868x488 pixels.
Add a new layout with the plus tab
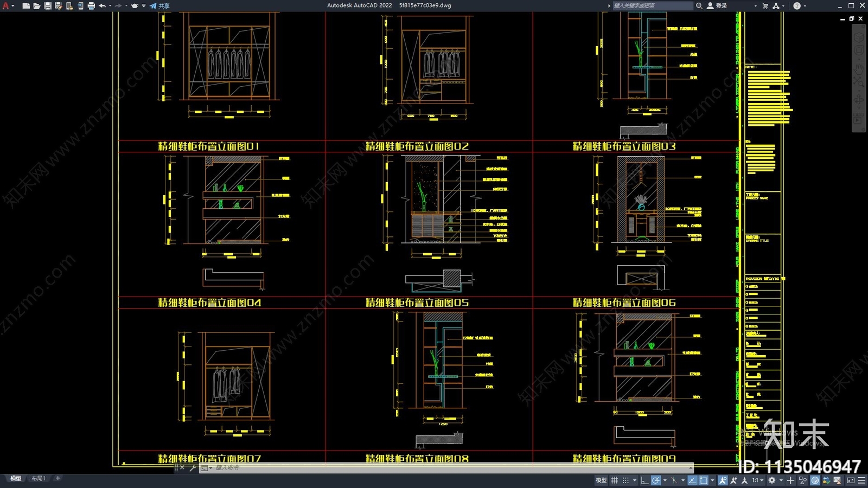coord(58,478)
